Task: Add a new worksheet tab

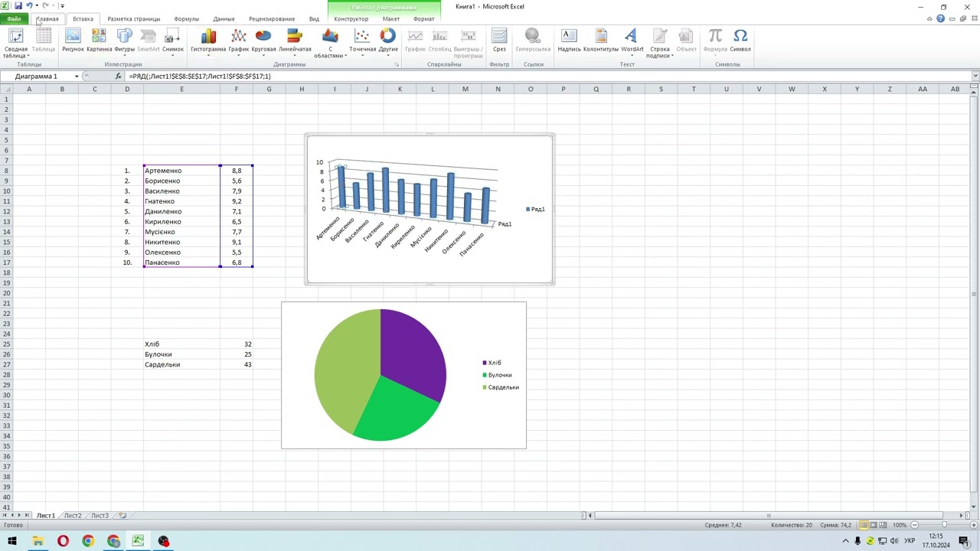Action: [122, 516]
